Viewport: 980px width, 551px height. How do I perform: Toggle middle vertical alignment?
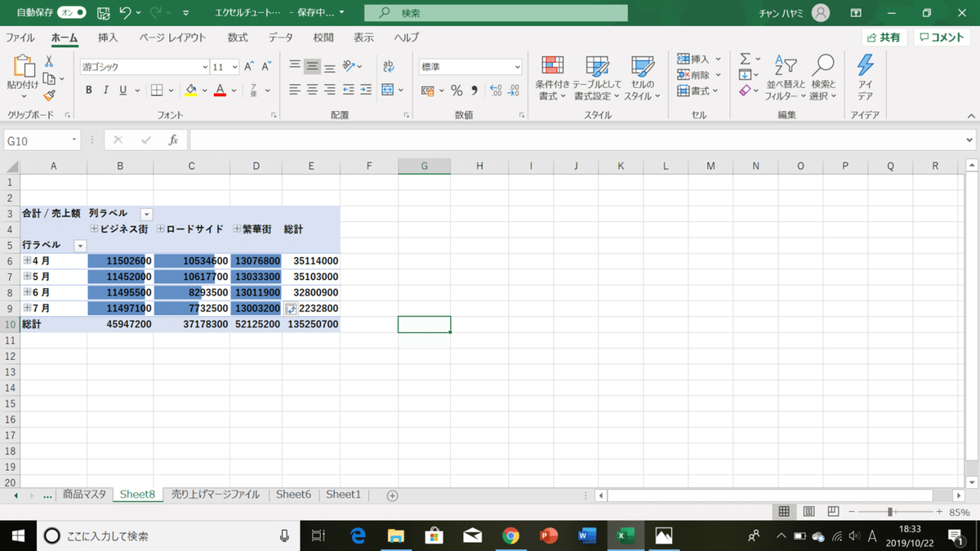(312, 67)
